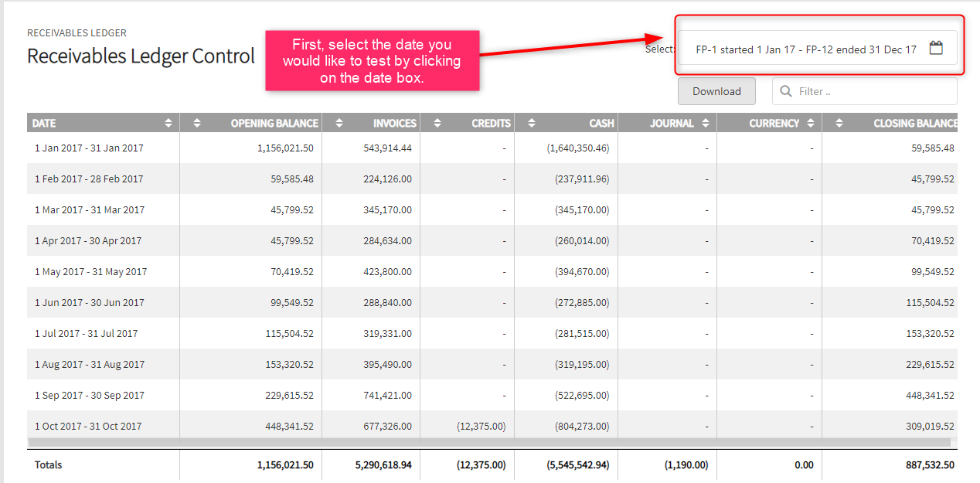Viewport: 980px width, 483px height.
Task: Sort by CREDITS column arrows
Action: [437, 123]
